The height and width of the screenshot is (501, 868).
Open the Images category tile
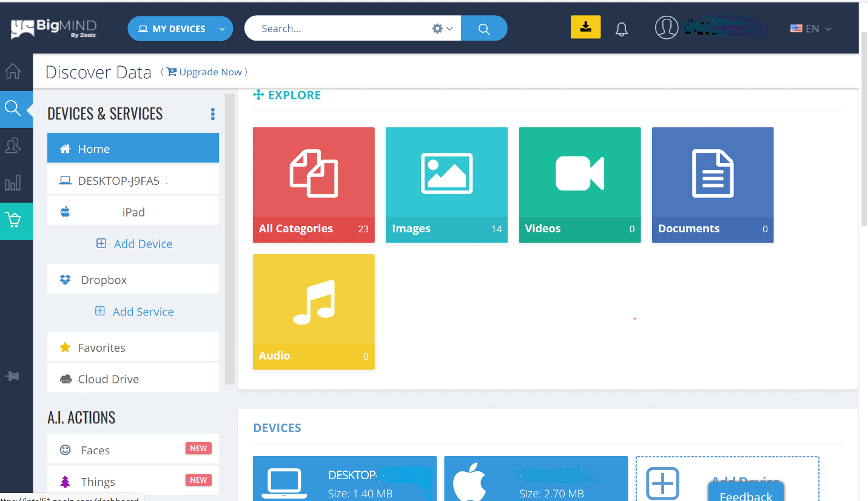tap(446, 185)
